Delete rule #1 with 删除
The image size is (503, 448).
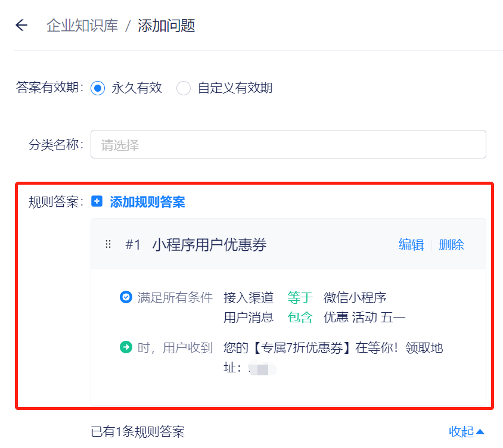point(451,245)
